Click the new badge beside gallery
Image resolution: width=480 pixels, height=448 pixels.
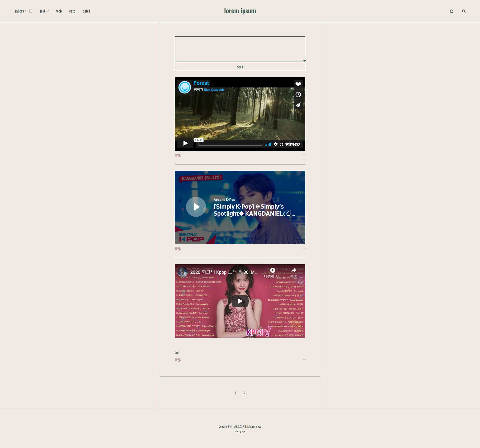tap(31, 11)
